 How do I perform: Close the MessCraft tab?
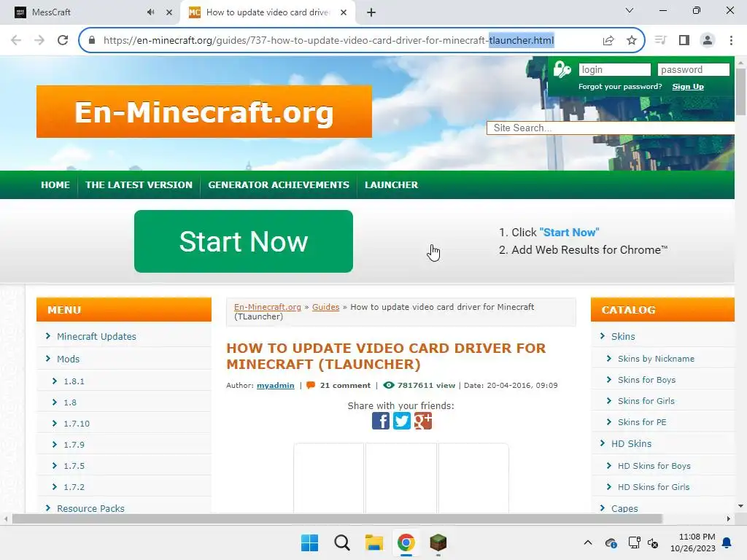[x=169, y=12]
